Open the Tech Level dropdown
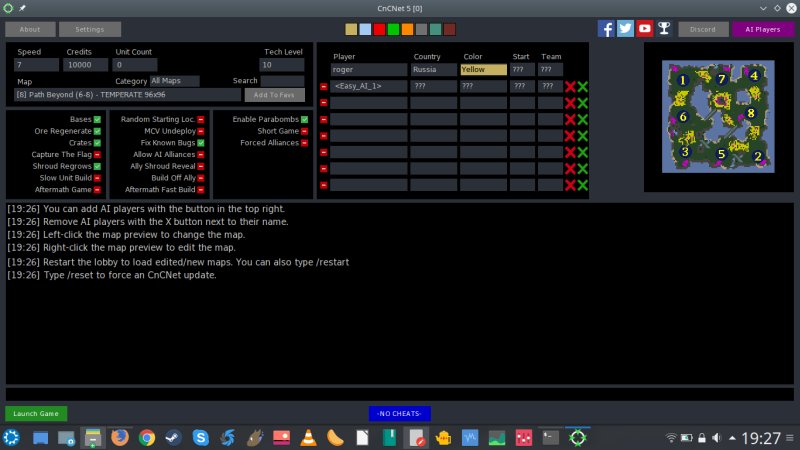800x450 pixels. (x=282, y=65)
